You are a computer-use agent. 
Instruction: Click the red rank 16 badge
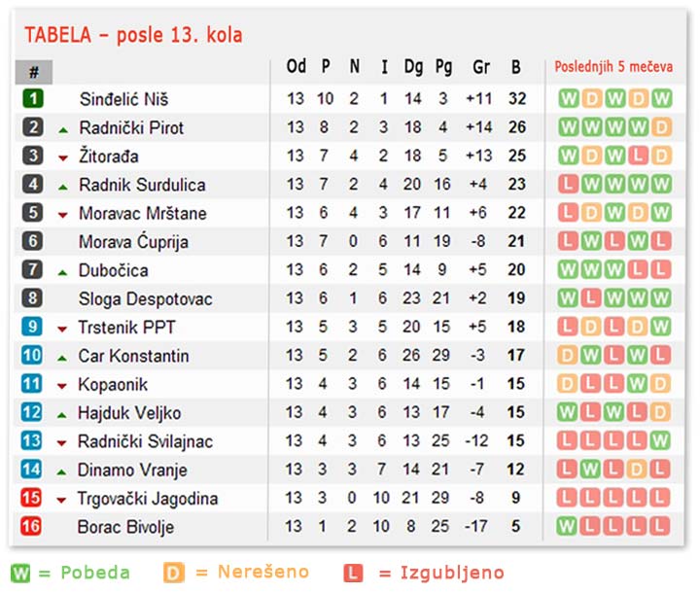click(x=31, y=526)
